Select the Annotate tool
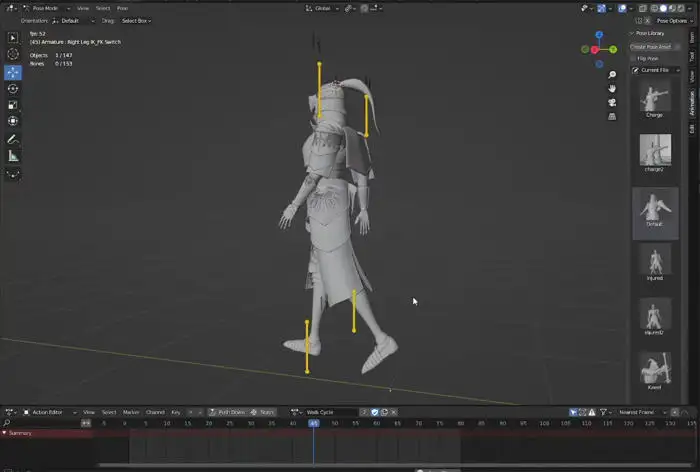The width and height of the screenshot is (700, 472). point(13,139)
